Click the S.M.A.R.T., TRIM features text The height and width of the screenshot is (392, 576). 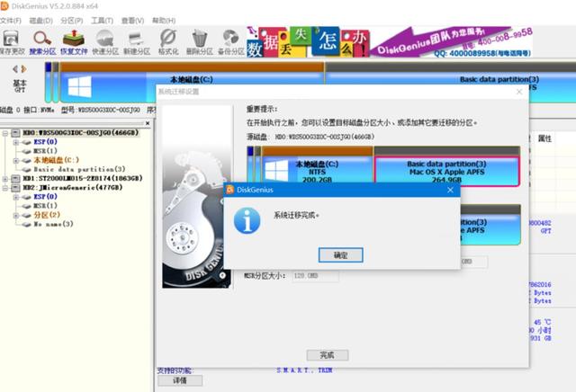[304, 370]
